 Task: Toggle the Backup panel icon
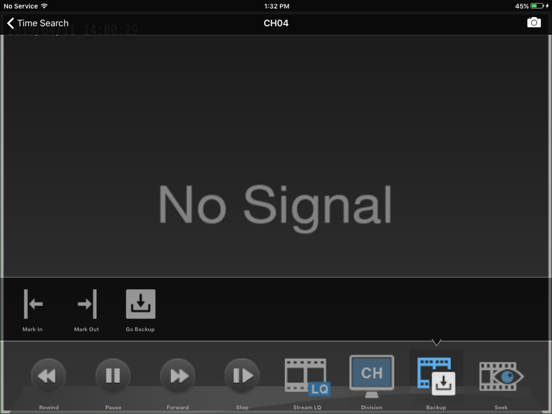(x=436, y=376)
